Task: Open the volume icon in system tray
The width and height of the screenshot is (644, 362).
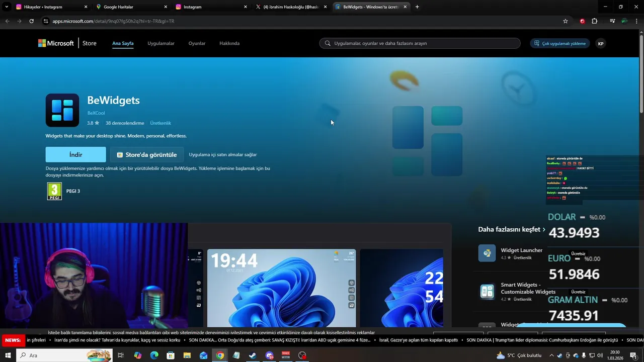Action: 600,355
